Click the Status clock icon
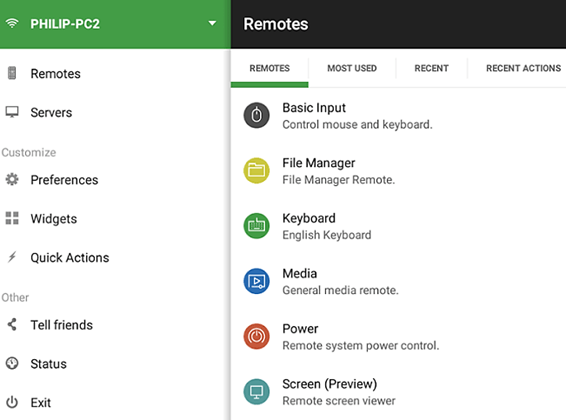Screen dimensions: 566x420 pyautogui.click(x=12, y=363)
